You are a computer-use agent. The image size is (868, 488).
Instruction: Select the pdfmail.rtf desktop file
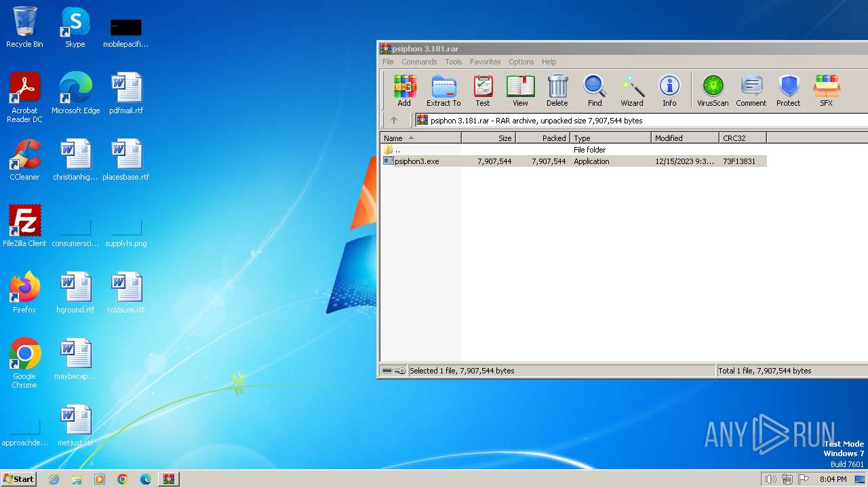coord(126,94)
